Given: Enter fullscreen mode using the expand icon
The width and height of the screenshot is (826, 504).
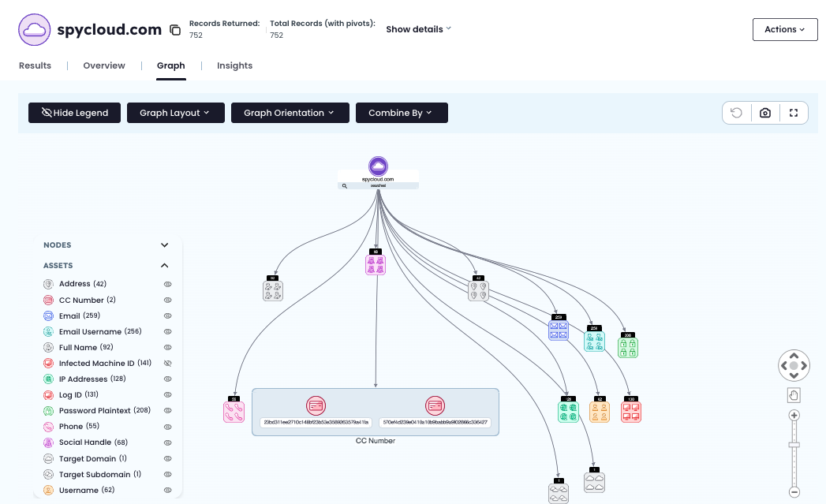Looking at the screenshot, I should 794,113.
